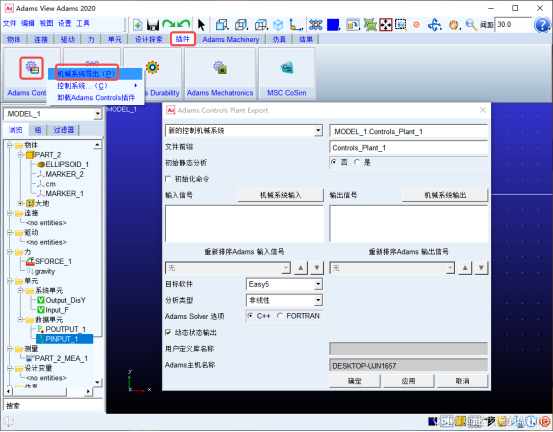The width and height of the screenshot is (553, 432).
Task: Click the new model toolbar icon
Action: 137,25
